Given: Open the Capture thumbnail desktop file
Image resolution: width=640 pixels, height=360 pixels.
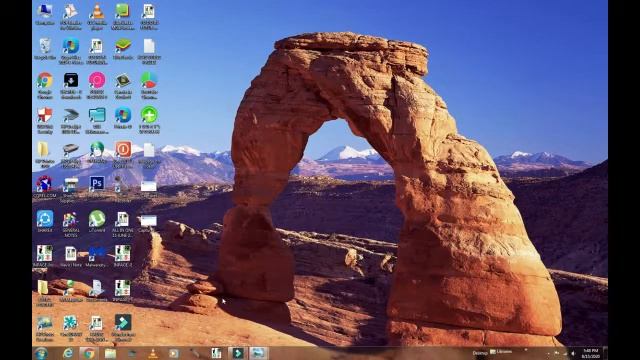Looking at the screenshot, I should 148,224.
